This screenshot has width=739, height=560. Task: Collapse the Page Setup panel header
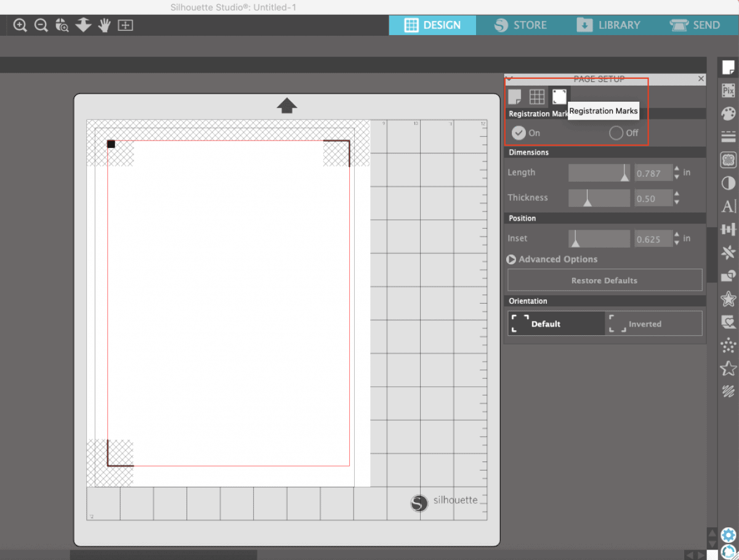coord(509,79)
